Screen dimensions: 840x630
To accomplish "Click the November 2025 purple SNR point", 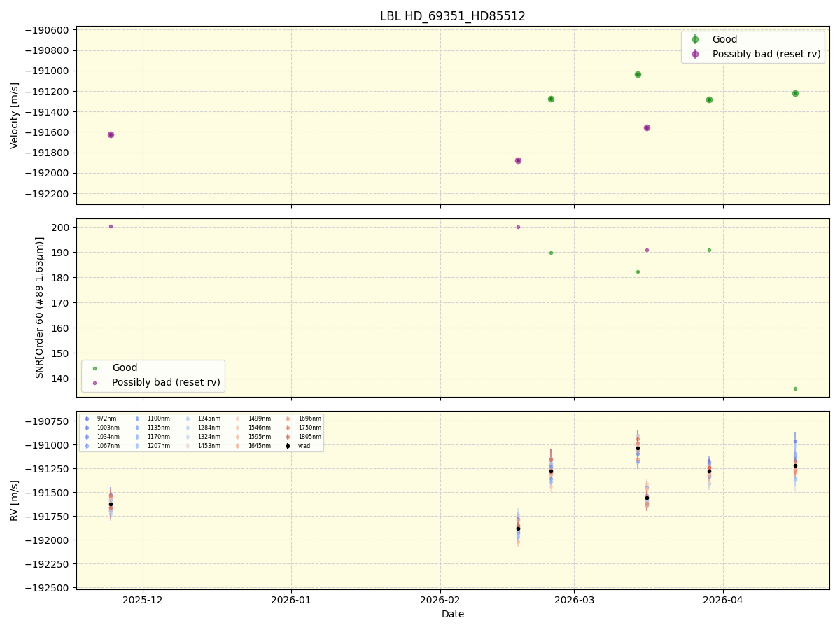I will pyautogui.click(x=111, y=226).
